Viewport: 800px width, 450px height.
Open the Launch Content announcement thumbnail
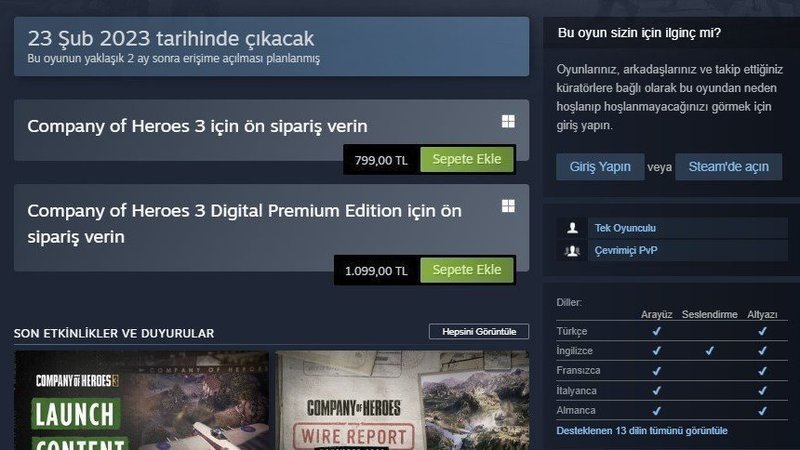click(142, 401)
